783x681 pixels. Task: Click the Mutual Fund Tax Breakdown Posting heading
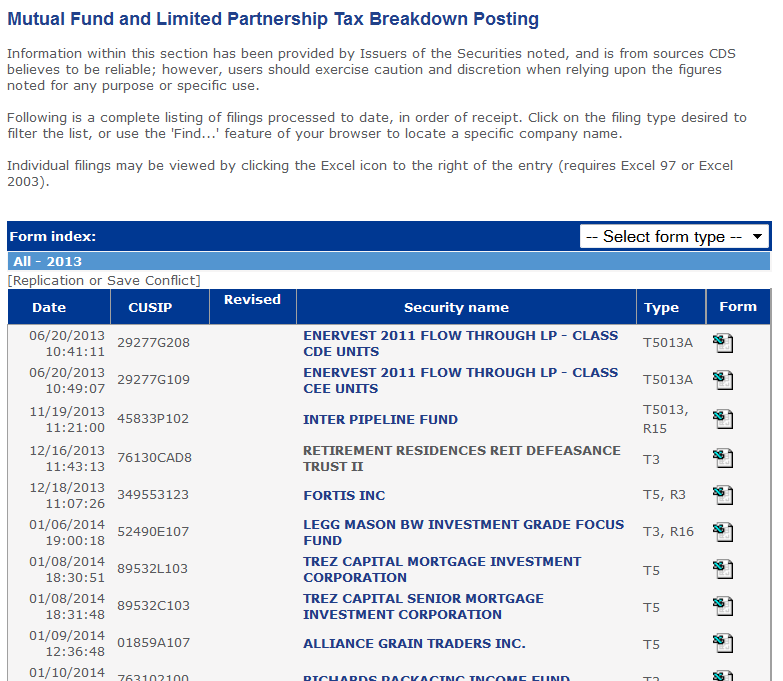point(273,19)
